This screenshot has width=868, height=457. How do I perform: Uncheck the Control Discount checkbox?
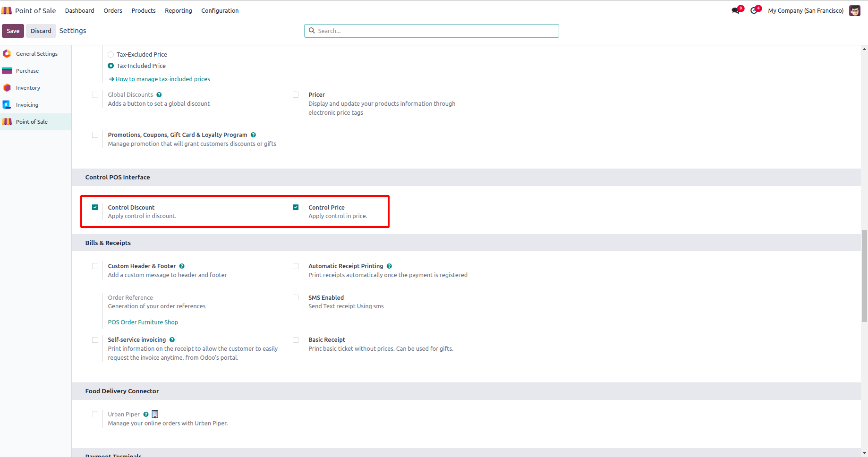(x=95, y=207)
